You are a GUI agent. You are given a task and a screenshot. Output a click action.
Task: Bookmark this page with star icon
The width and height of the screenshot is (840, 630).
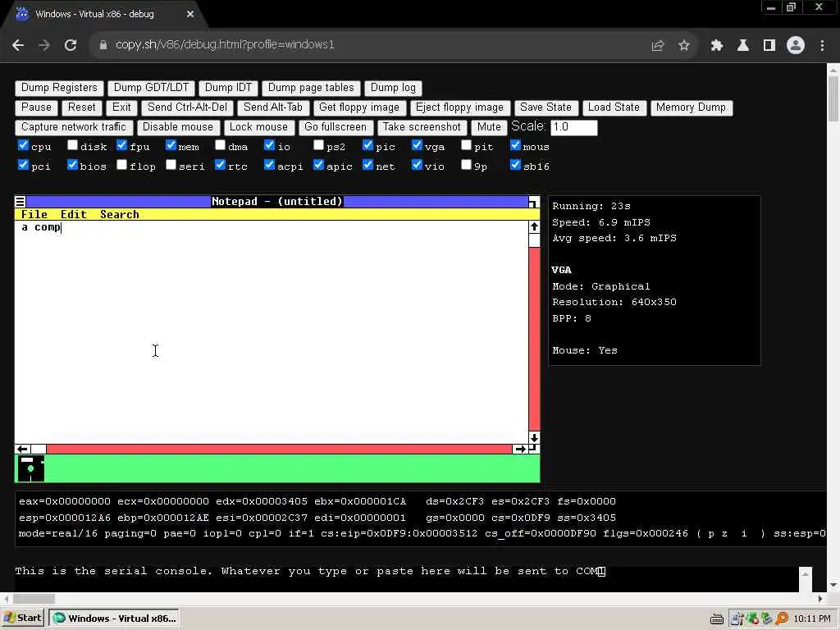(x=683, y=46)
